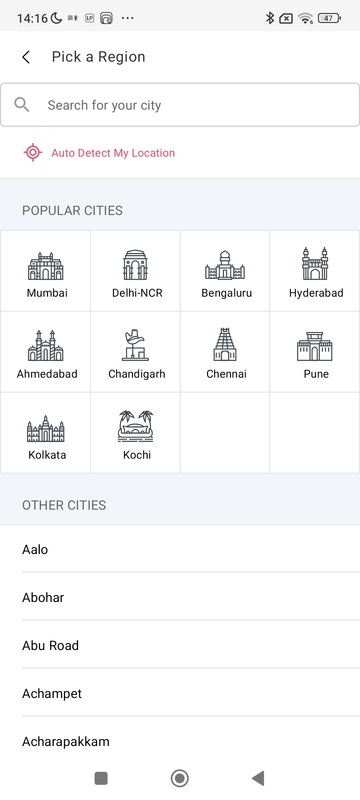The width and height of the screenshot is (360, 800).
Task: Click the Search for your city field
Action: click(x=180, y=105)
